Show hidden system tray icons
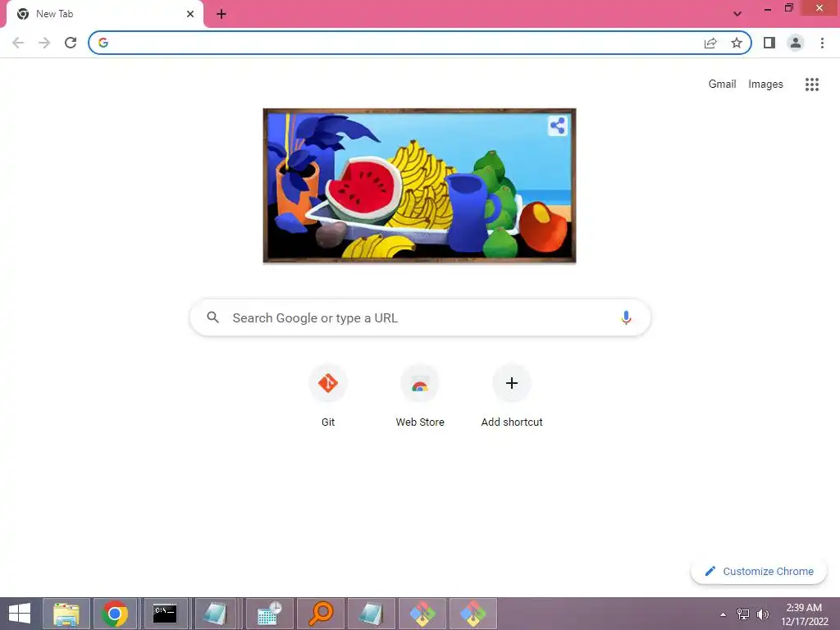 pyautogui.click(x=724, y=614)
